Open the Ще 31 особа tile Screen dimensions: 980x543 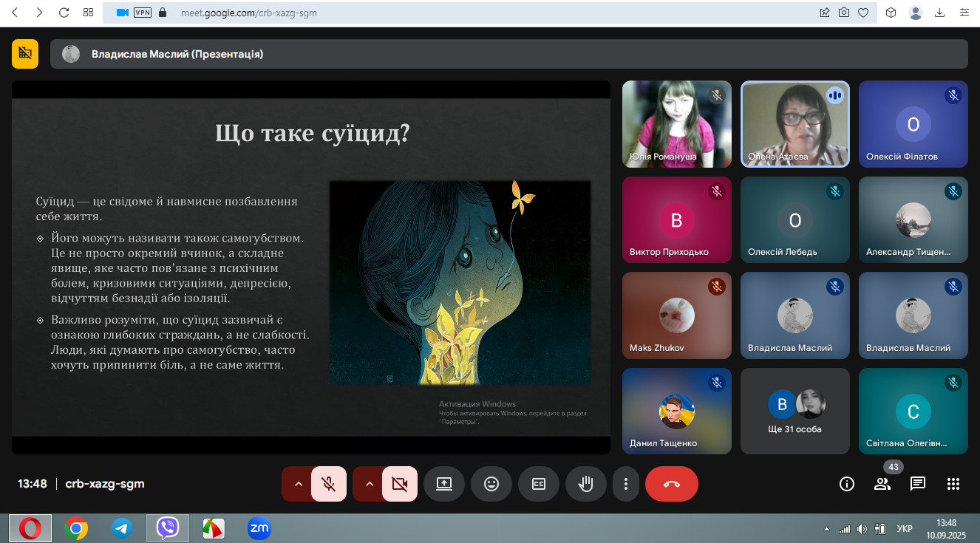click(x=795, y=411)
